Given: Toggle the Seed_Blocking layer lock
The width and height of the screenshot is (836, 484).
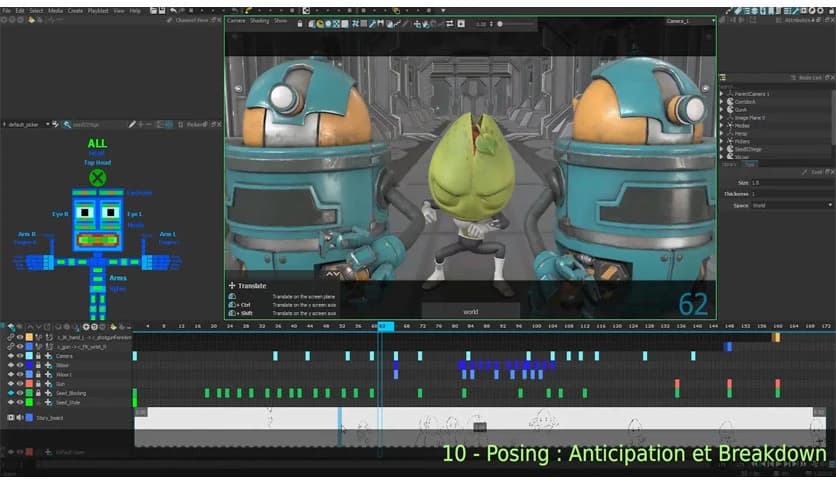Looking at the screenshot, I should click(38, 393).
